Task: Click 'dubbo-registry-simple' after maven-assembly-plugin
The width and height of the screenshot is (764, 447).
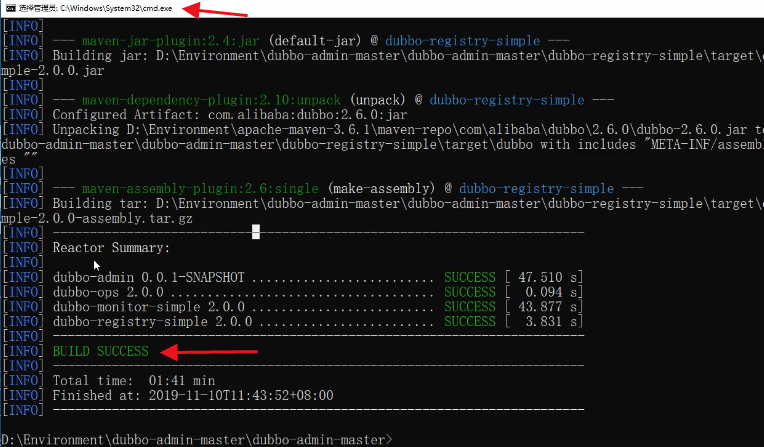Action: click(x=536, y=189)
